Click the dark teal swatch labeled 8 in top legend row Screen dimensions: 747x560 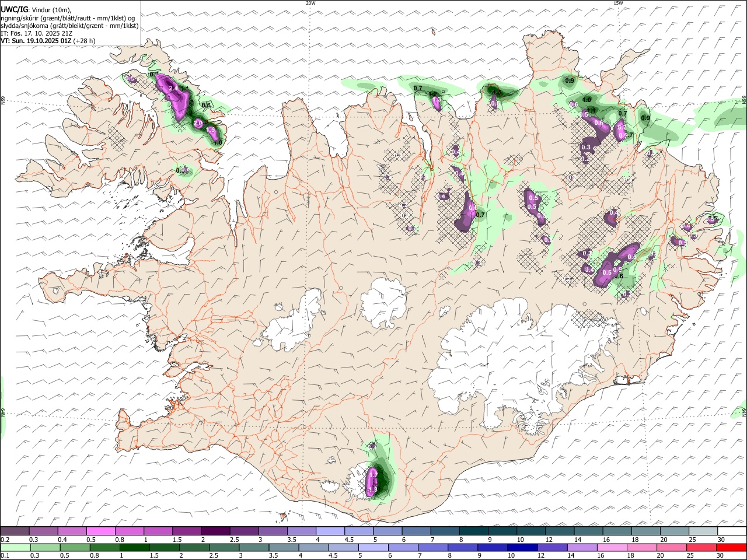(473, 531)
